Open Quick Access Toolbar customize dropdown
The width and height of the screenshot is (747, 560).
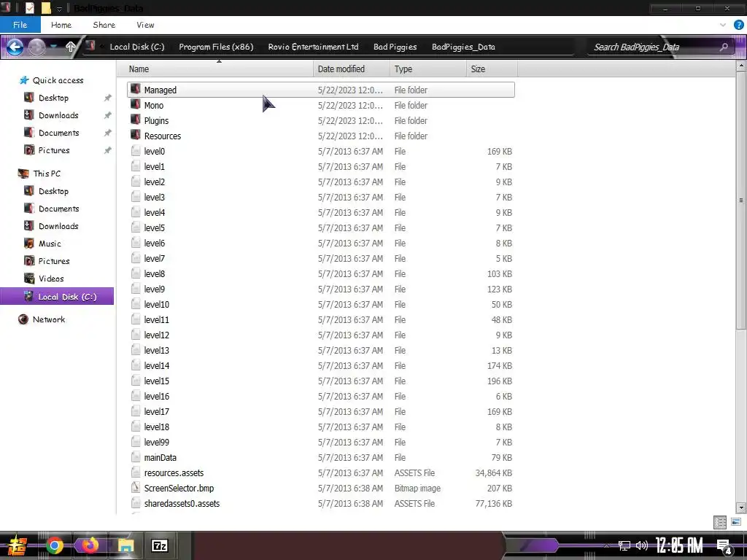click(59, 9)
